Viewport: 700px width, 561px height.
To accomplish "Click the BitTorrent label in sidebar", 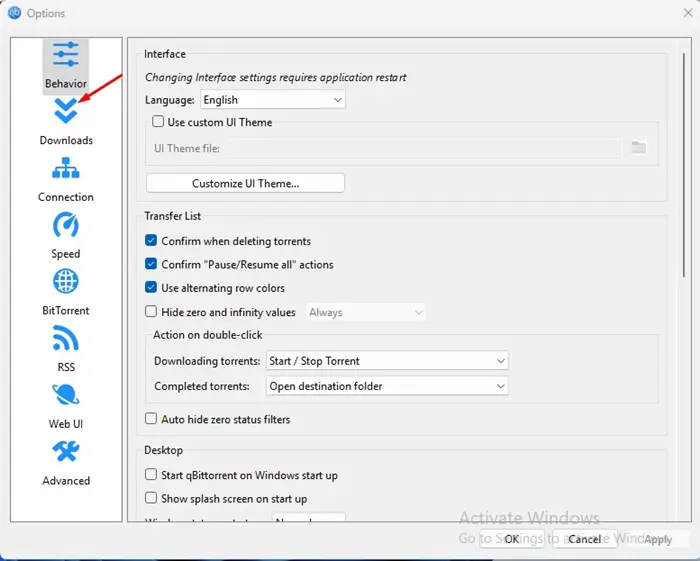I will pos(66,310).
